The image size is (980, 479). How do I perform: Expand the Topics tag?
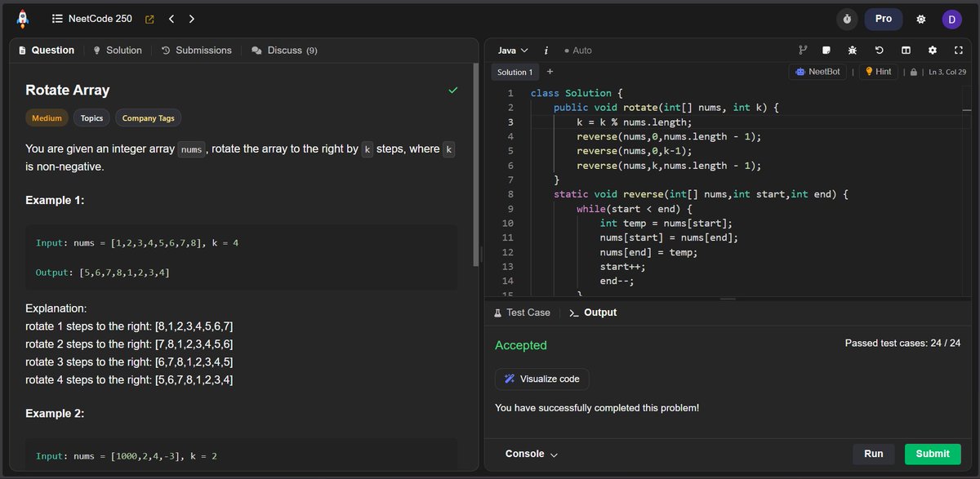point(91,118)
